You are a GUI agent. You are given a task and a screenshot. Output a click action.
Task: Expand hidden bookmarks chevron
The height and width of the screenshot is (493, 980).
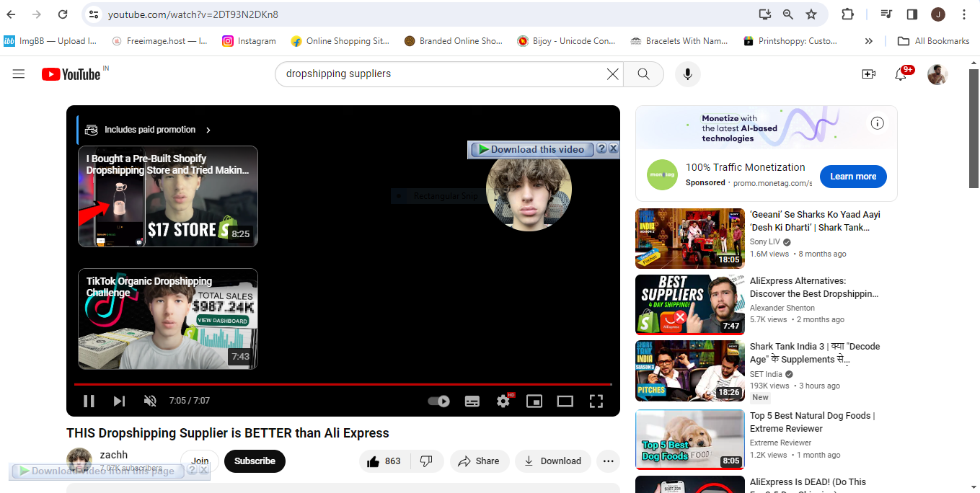[x=869, y=41]
